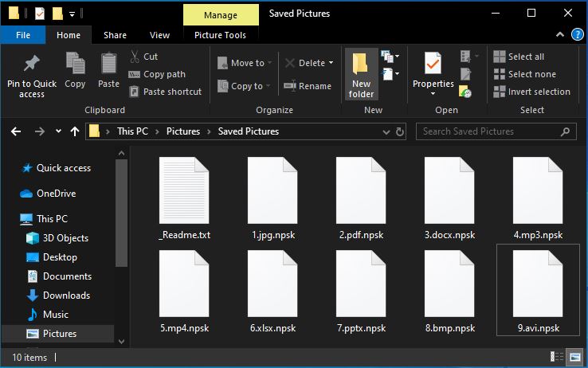Rename the selected file
Image resolution: width=588 pixels, height=368 pixels.
pyautogui.click(x=308, y=86)
